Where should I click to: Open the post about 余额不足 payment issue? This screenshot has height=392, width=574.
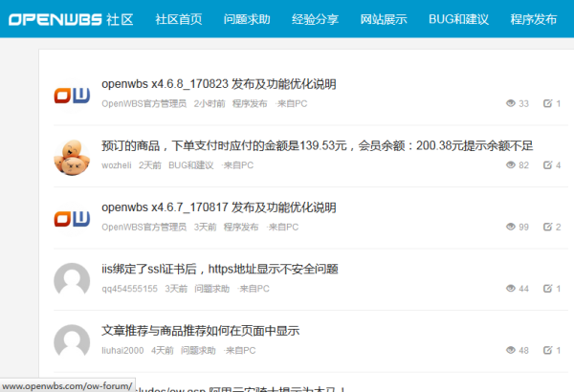[x=317, y=146]
